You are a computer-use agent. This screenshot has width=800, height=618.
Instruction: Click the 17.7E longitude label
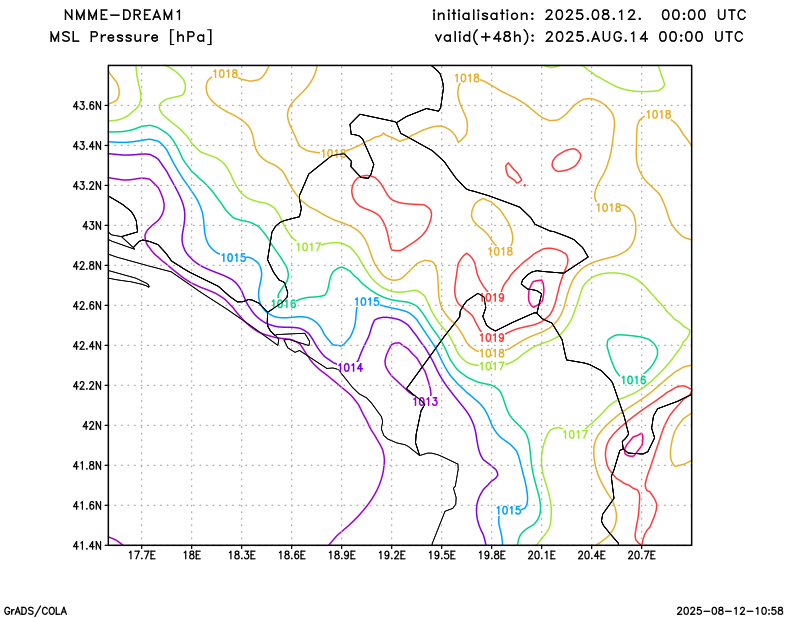coord(141,555)
